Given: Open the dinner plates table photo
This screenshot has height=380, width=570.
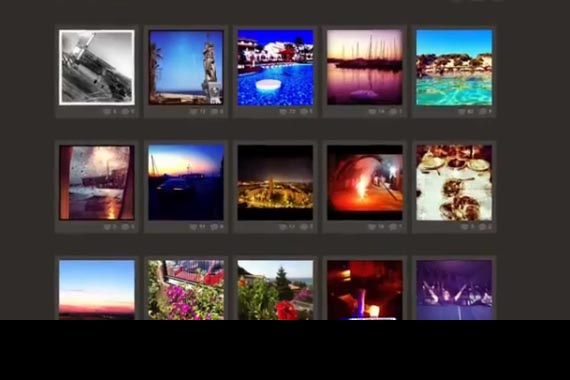Looking at the screenshot, I should [454, 183].
